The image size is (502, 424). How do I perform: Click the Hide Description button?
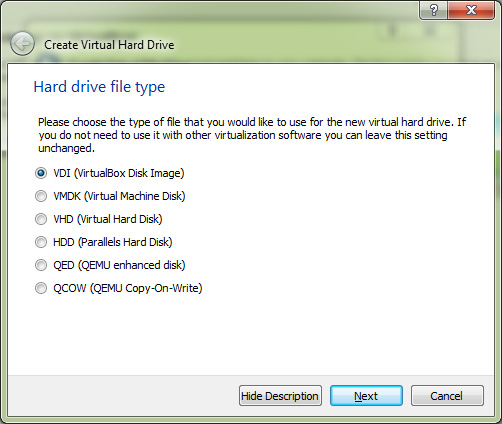280,396
